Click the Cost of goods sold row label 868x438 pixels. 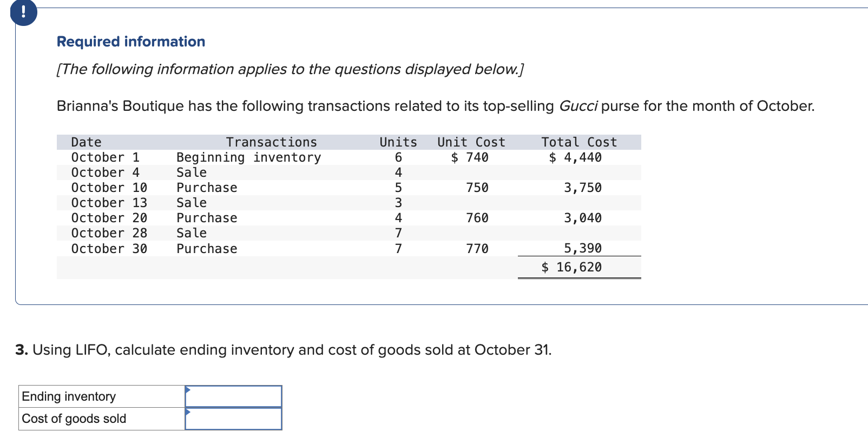coord(74,419)
